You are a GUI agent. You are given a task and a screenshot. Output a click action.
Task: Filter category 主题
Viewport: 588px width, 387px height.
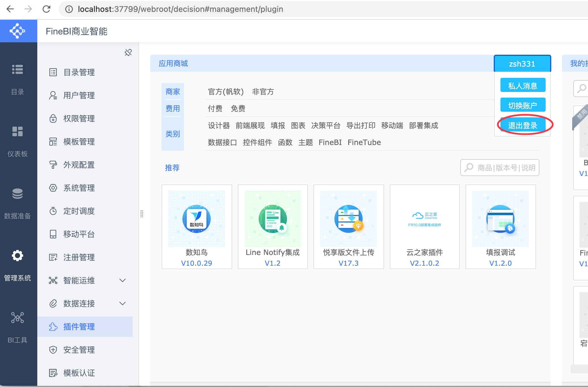point(306,142)
